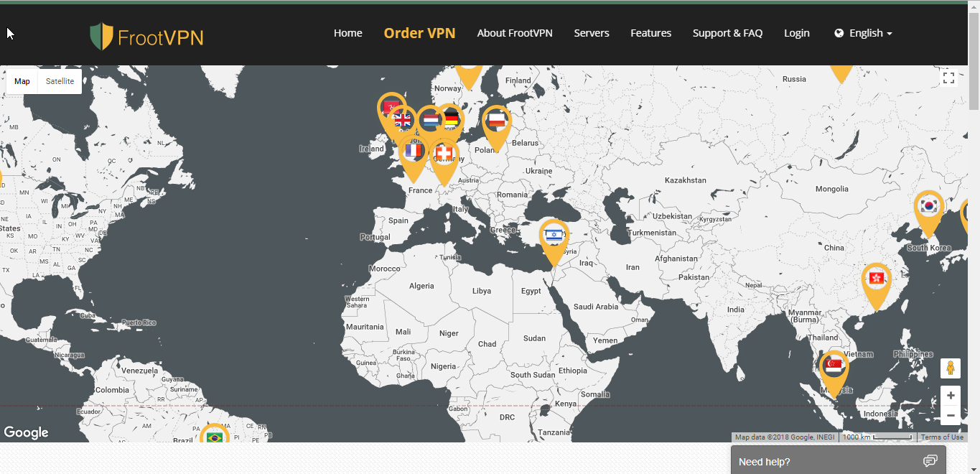The width and height of the screenshot is (980, 474).
Task: Click the Indonesia label on map
Action: click(x=880, y=414)
